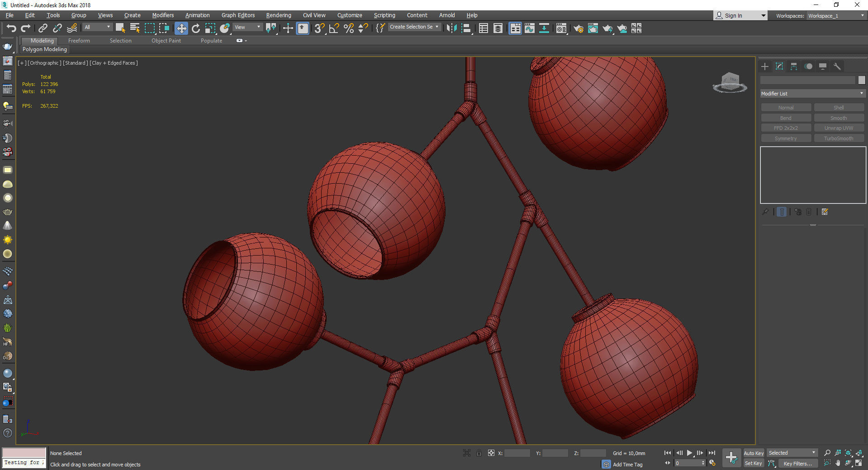Choose the Select and Rotate tool
Image resolution: width=868 pixels, height=470 pixels.
[196, 28]
